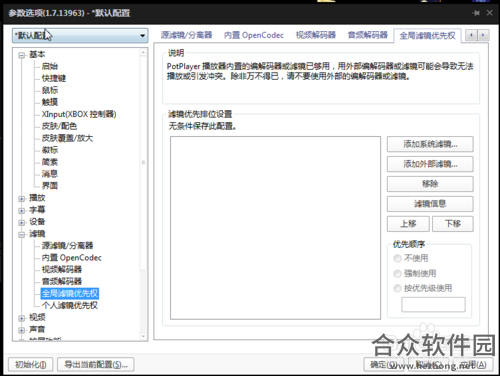Expand the 播放 tree node
The image size is (500, 376).
[x=22, y=199]
